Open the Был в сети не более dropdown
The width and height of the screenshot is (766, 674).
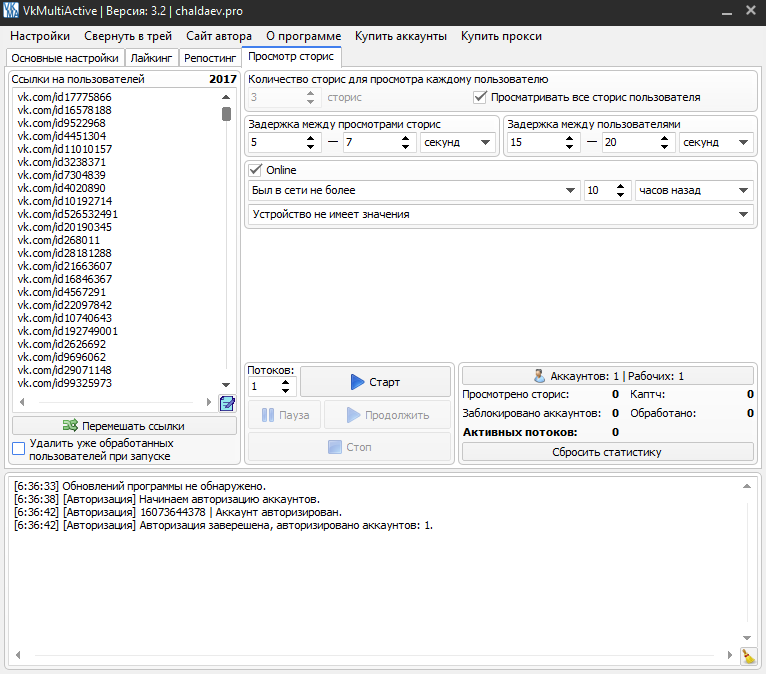pos(413,190)
